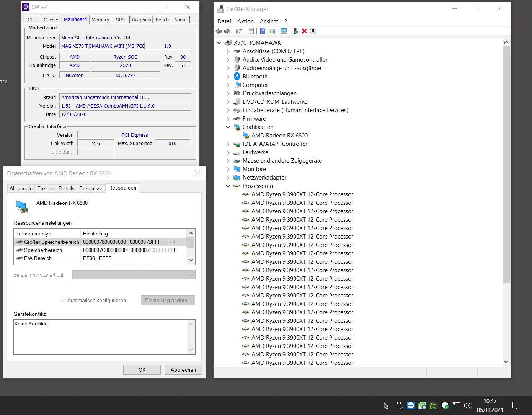Click the Abbrechen button
The width and height of the screenshot is (532, 415).
tap(183, 370)
